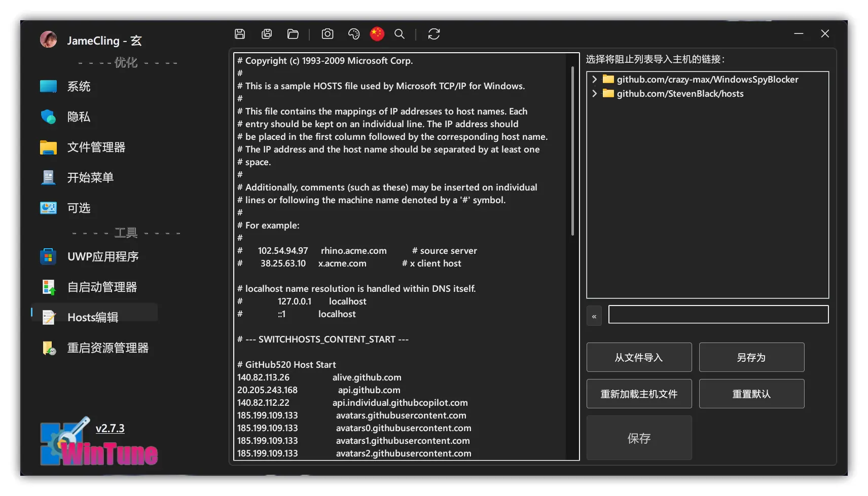Click the 'avatars2.githubusercontent.com' entry
The width and height of the screenshot is (868, 496).
click(x=404, y=453)
